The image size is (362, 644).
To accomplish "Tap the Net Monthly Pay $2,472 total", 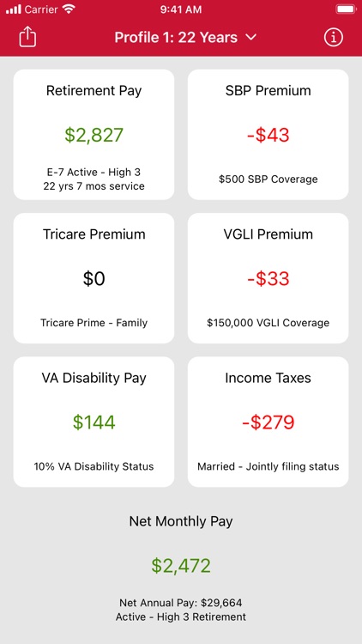I will pyautogui.click(x=181, y=566).
